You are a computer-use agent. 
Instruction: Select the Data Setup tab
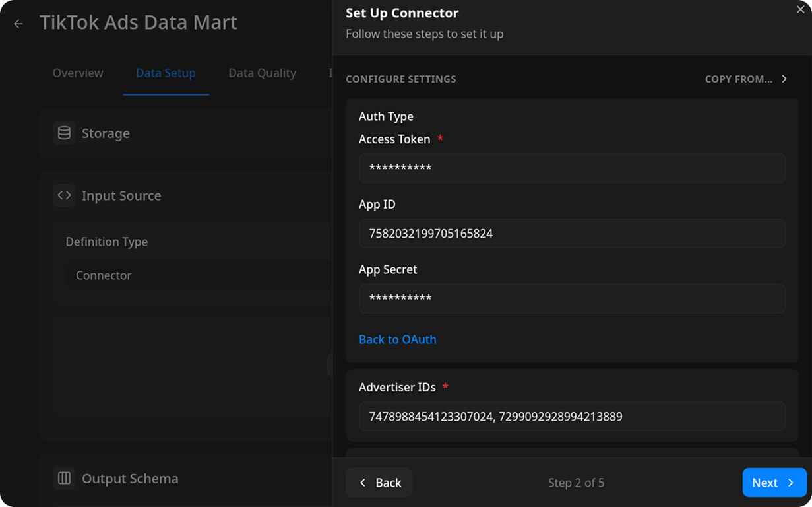[x=166, y=73]
